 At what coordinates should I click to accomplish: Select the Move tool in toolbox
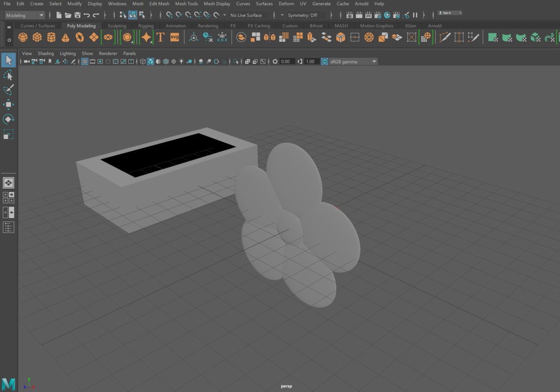pyautogui.click(x=8, y=105)
